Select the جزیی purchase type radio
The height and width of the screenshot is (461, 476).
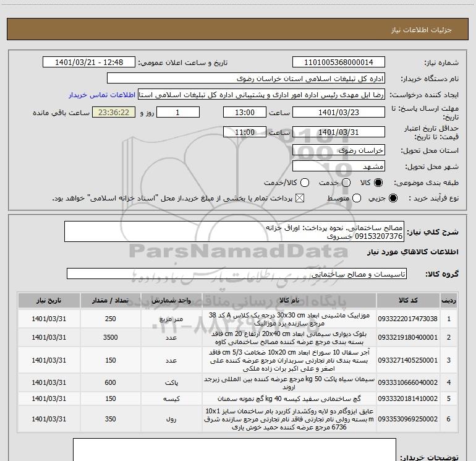(393, 198)
